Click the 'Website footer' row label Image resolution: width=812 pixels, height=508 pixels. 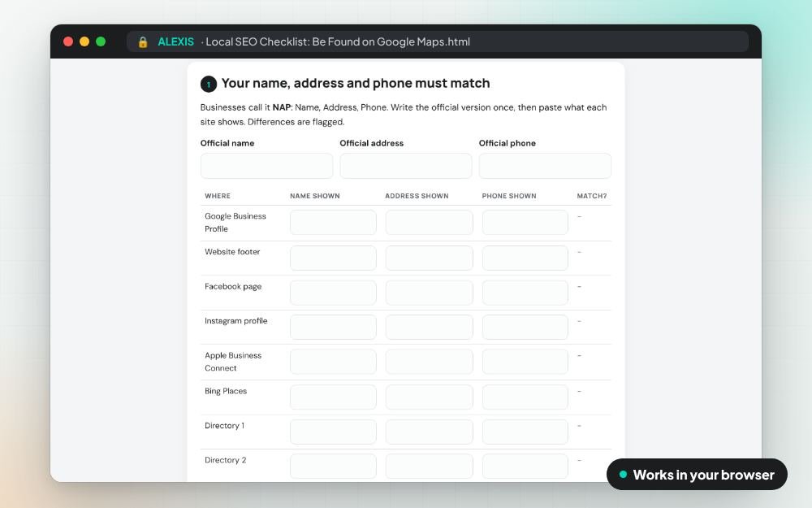[x=232, y=252]
